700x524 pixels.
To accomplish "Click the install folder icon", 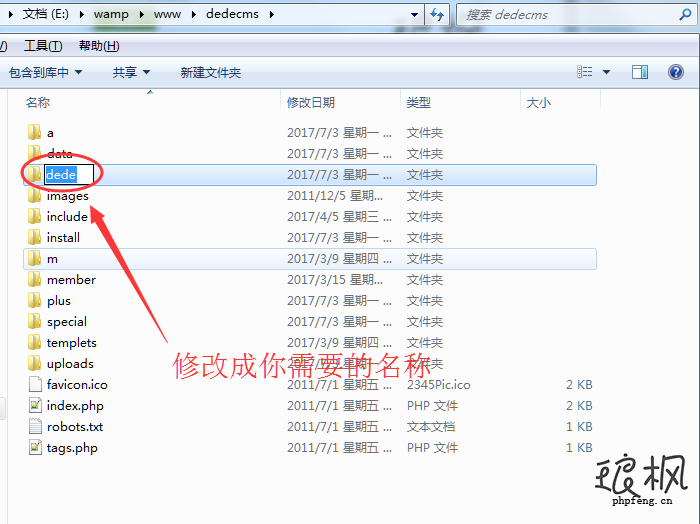I will [x=34, y=237].
